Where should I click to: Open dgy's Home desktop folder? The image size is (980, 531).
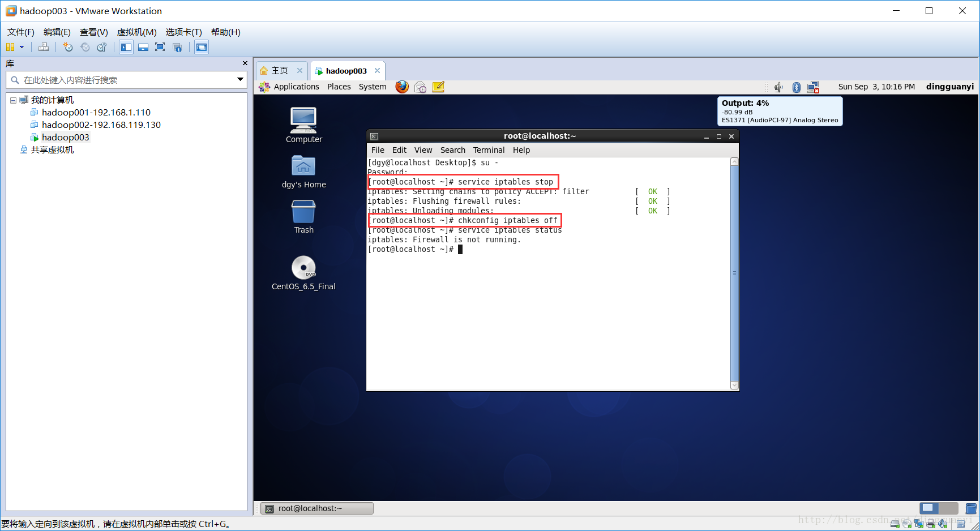(304, 172)
